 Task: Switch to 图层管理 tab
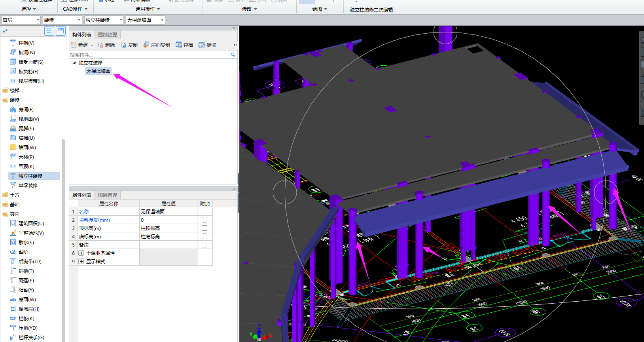[108, 195]
